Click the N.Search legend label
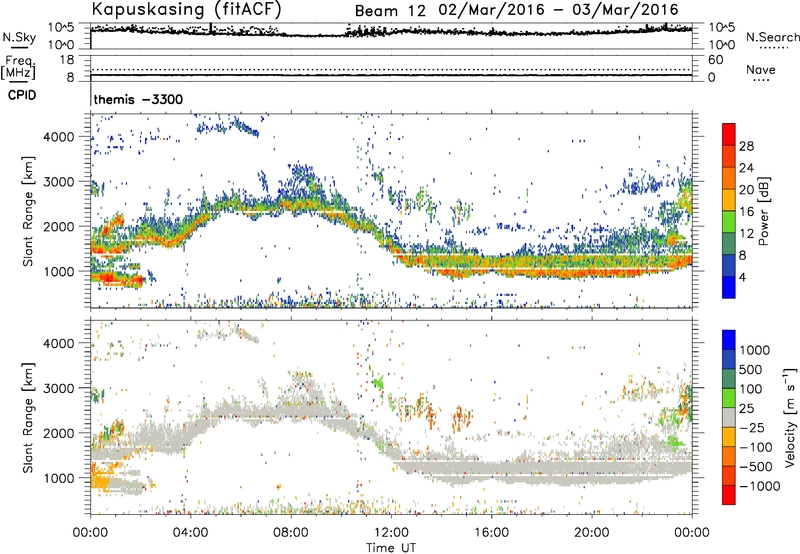 point(773,37)
